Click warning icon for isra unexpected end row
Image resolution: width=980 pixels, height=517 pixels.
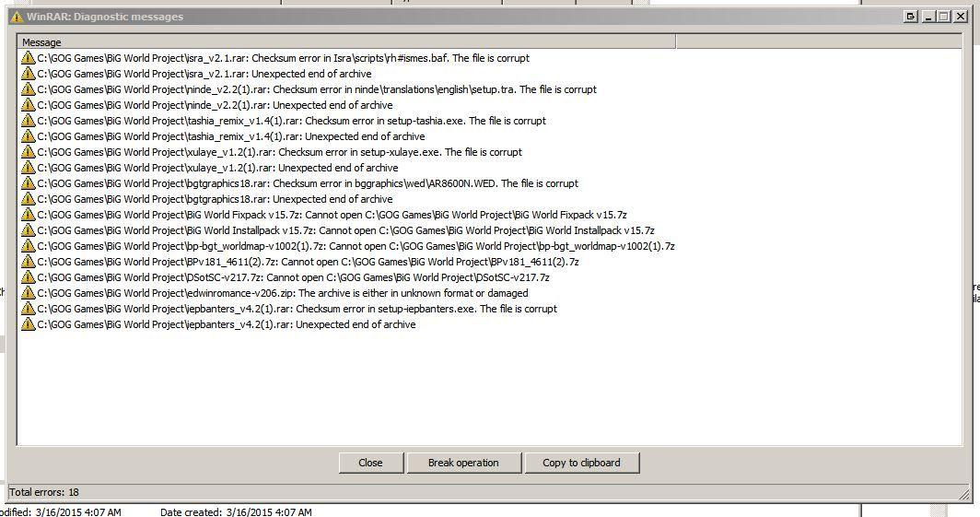tap(28, 73)
